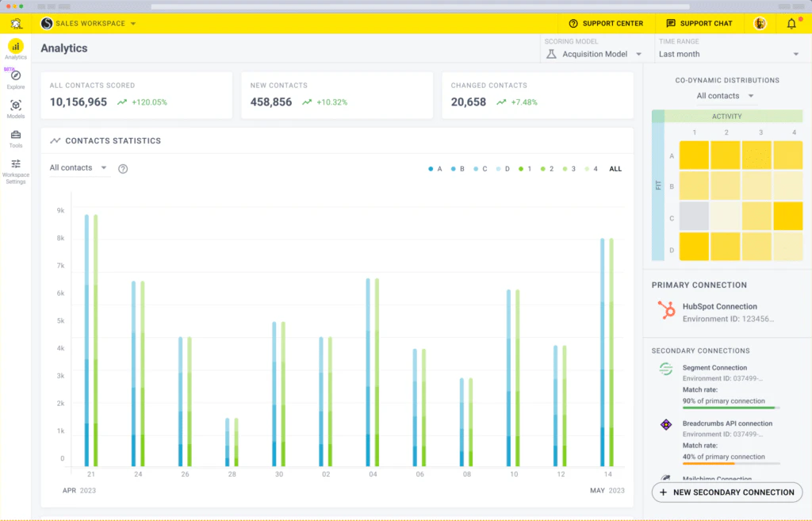Toggle series 1 in chart legend

524,169
